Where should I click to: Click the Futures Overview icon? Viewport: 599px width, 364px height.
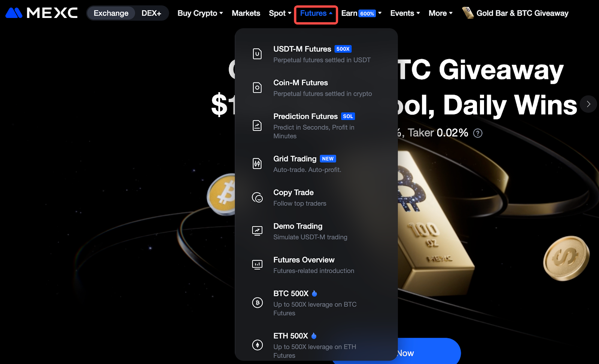pos(257,265)
